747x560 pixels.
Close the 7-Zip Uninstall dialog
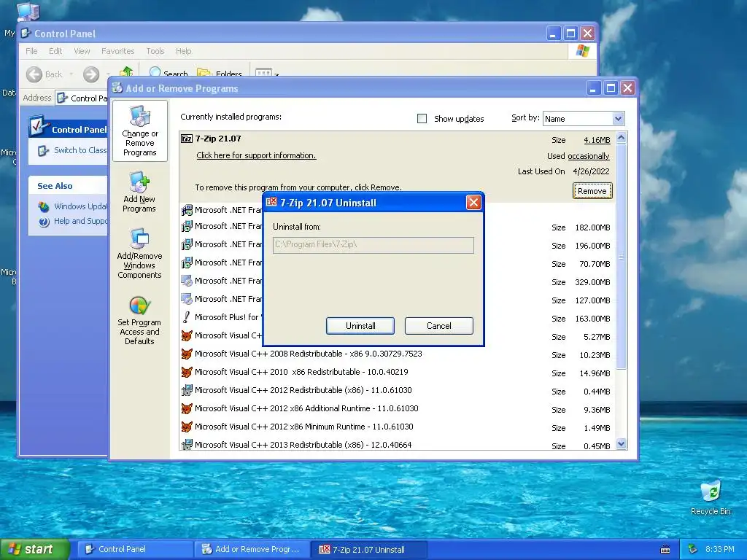[x=473, y=203]
